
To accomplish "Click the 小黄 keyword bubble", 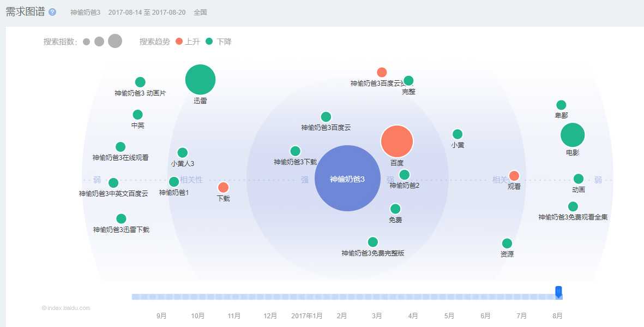I will coord(458,134).
